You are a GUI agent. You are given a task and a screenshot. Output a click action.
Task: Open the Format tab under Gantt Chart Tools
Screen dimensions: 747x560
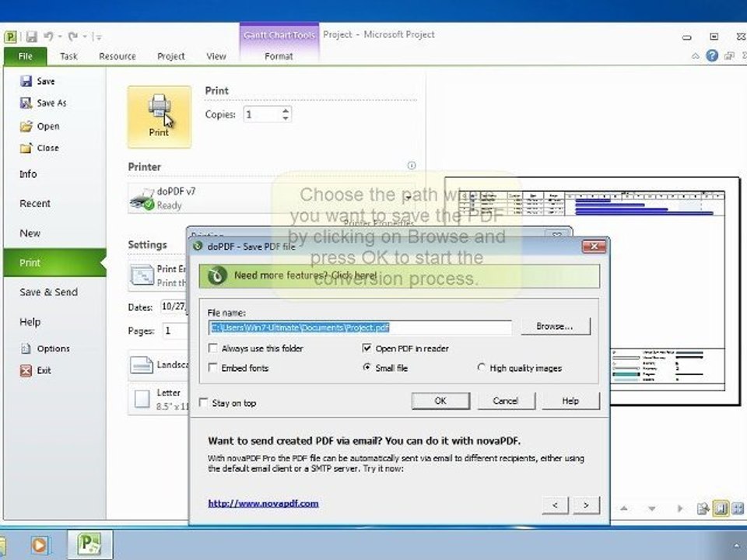279,56
